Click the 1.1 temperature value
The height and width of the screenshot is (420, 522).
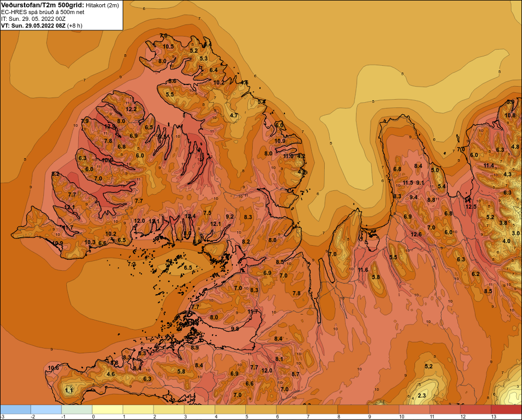69,390
